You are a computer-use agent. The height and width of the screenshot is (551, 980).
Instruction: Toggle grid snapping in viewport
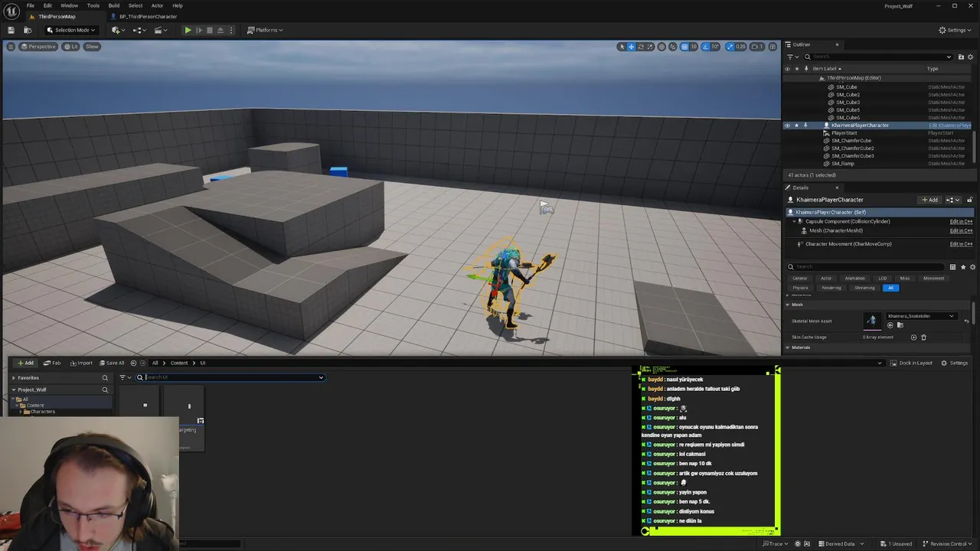684,47
